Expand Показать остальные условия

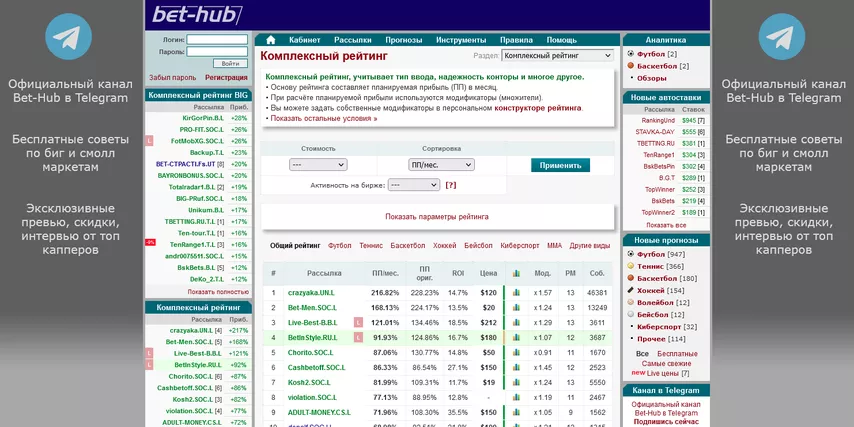[x=324, y=118]
